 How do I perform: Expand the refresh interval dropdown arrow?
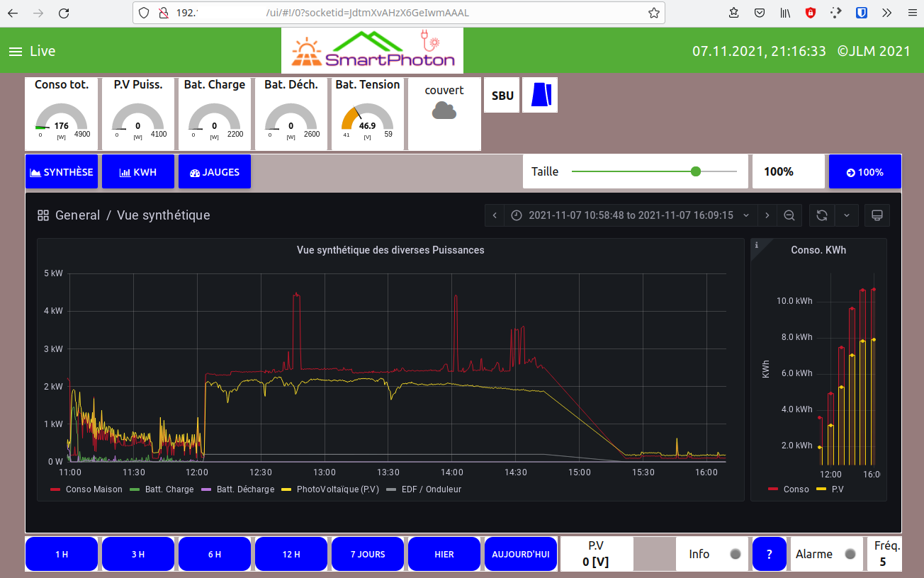pos(847,215)
